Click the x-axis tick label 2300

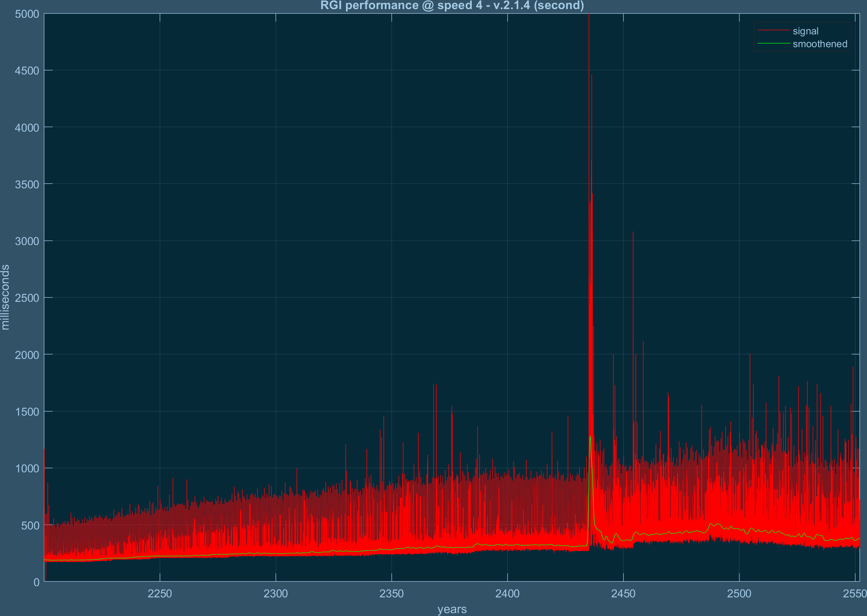276,594
